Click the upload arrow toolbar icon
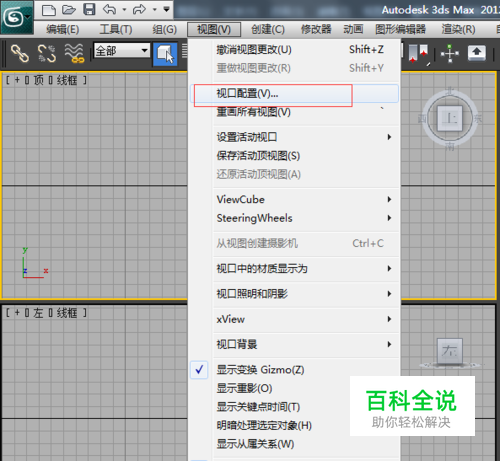This screenshot has width=500, height=461. click(x=477, y=53)
